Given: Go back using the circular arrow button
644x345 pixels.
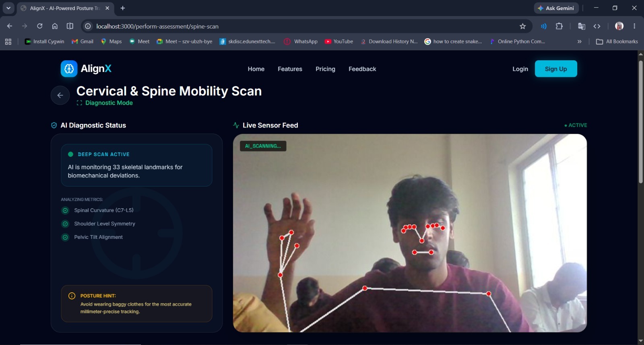Looking at the screenshot, I should pos(60,95).
